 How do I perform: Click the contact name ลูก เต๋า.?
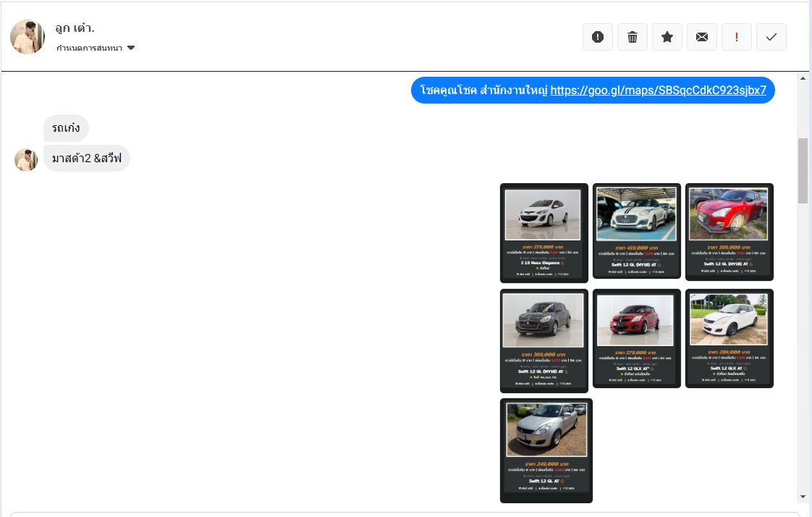tap(75, 28)
